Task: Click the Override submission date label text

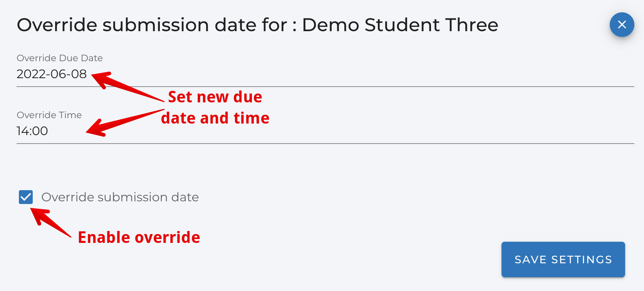Action: 120,197
